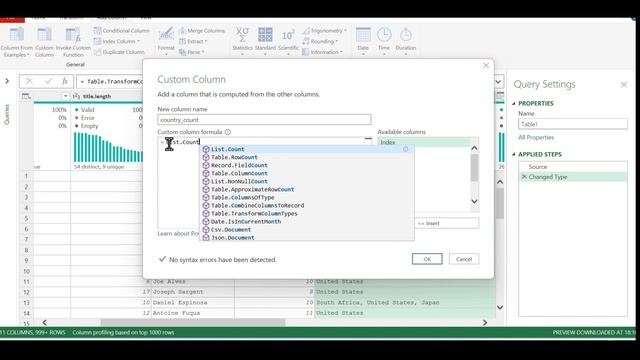This screenshot has width=640, height=360.
Task: Open the Extract dropdown
Action: [x=193, y=41]
